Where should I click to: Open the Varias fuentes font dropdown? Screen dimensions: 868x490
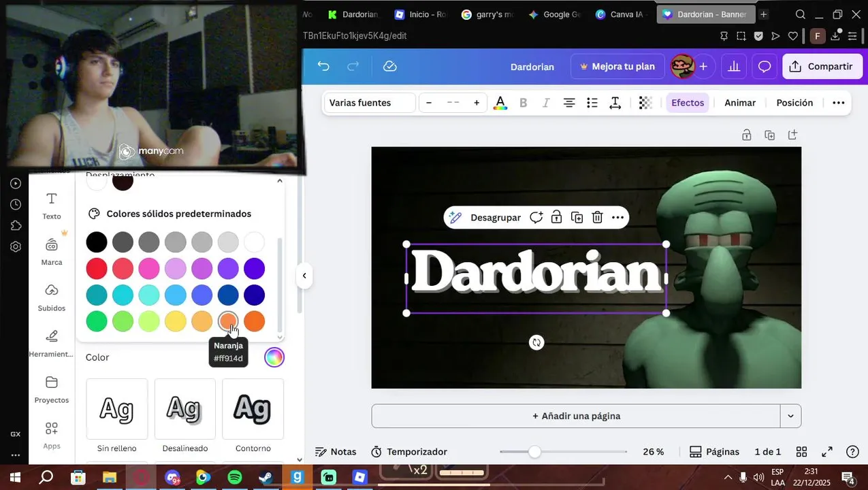click(x=369, y=103)
